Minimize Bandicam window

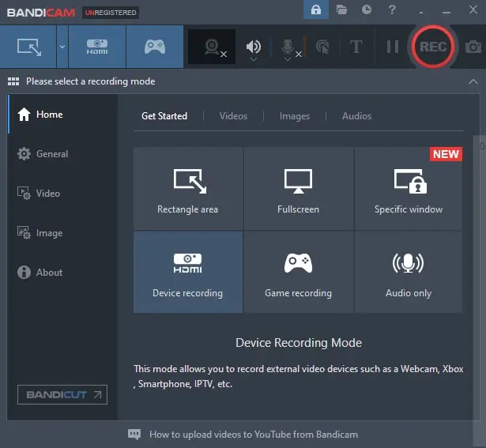click(x=446, y=13)
